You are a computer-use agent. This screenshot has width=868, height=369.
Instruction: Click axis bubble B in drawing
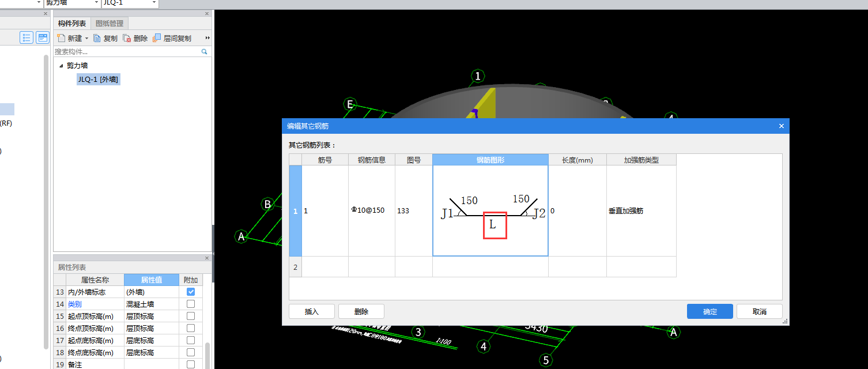(267, 204)
